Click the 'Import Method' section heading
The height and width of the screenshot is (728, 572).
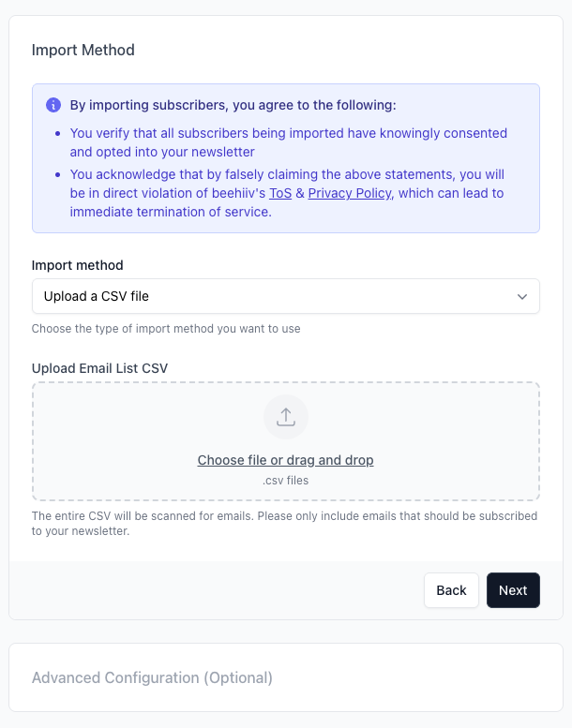click(x=83, y=50)
